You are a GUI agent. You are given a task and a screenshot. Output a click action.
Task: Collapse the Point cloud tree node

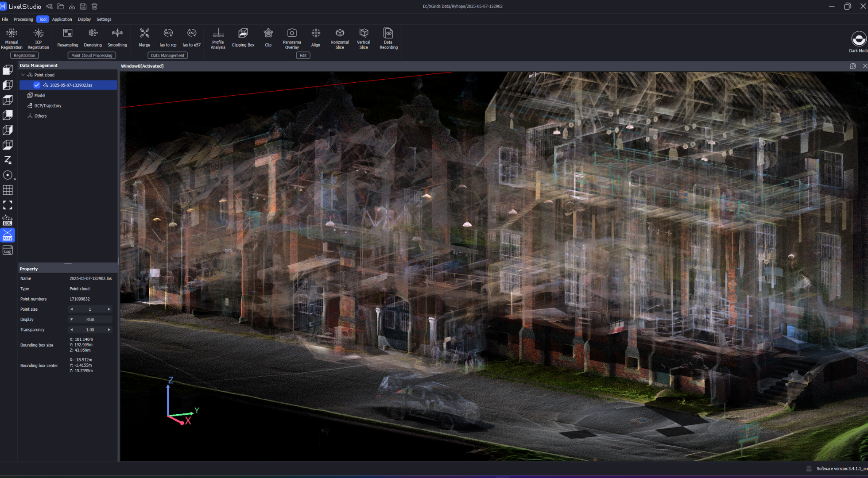[23, 75]
